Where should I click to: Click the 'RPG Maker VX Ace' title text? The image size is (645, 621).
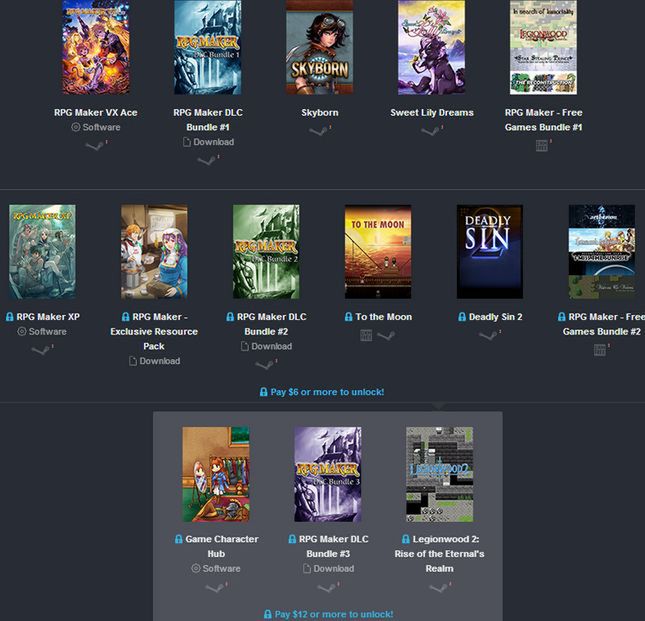(x=96, y=113)
